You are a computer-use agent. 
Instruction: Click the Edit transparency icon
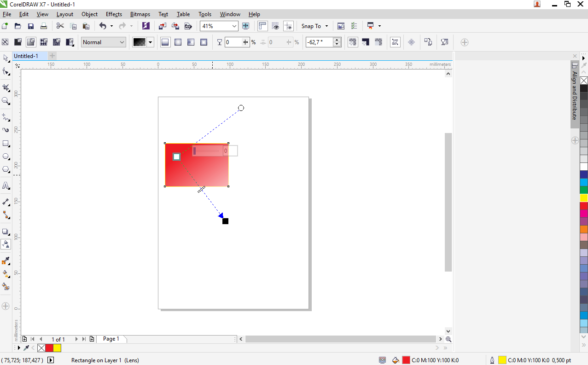point(445,42)
